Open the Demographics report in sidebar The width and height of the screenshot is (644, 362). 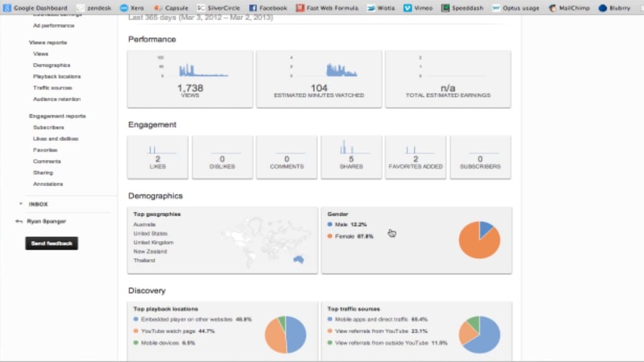click(x=52, y=65)
